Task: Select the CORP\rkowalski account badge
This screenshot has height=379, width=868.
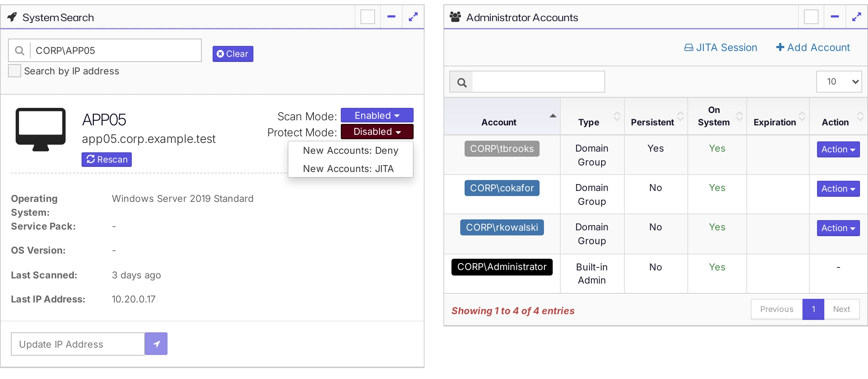Action: pyautogui.click(x=502, y=227)
